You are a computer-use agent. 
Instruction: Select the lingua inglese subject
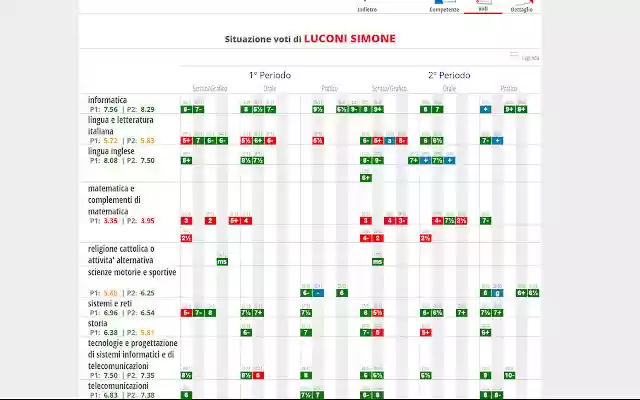click(111, 151)
